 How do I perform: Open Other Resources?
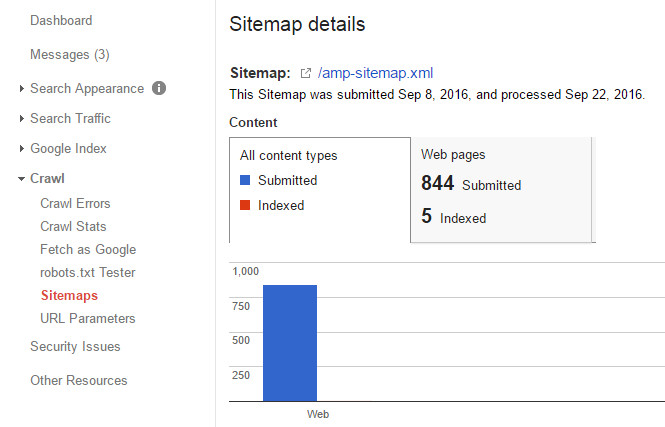click(79, 380)
